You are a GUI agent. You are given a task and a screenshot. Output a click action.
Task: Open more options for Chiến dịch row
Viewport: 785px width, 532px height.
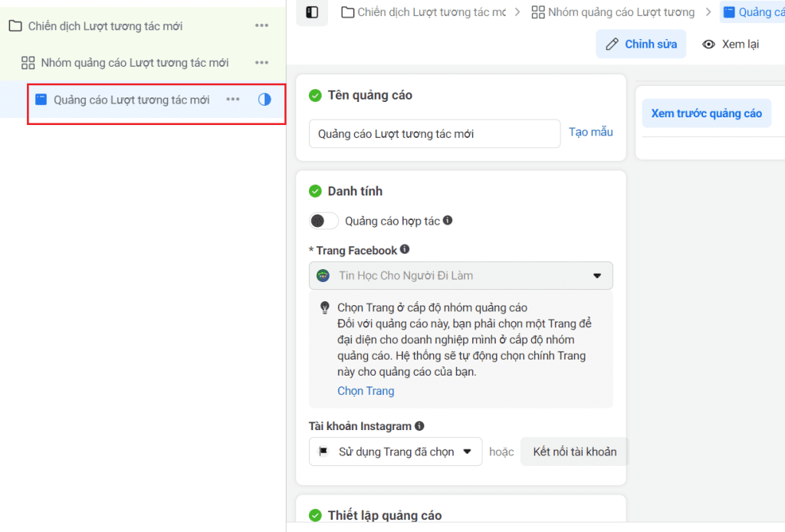(262, 25)
